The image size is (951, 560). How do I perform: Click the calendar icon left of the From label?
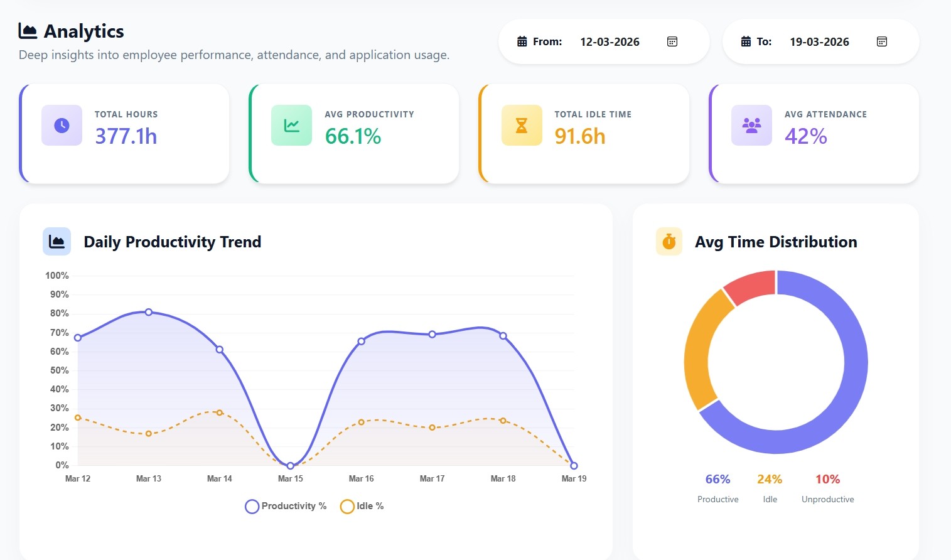click(521, 41)
